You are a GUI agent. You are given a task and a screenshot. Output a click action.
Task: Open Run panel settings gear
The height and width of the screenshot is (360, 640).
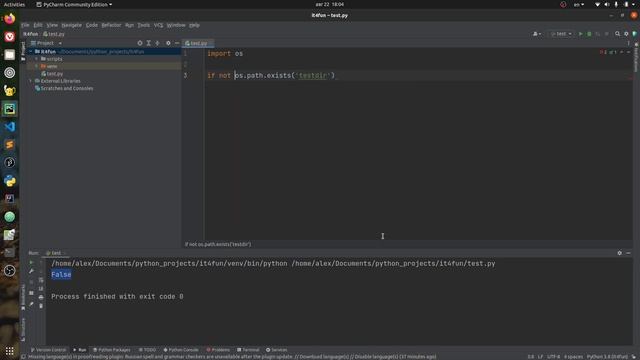(x=620, y=253)
